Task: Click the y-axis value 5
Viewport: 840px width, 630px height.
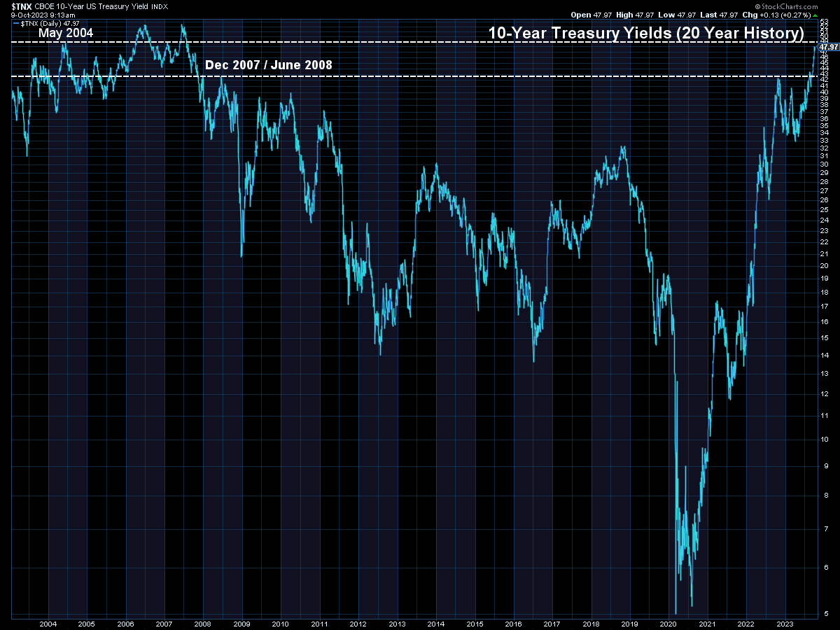Action: tap(827, 614)
